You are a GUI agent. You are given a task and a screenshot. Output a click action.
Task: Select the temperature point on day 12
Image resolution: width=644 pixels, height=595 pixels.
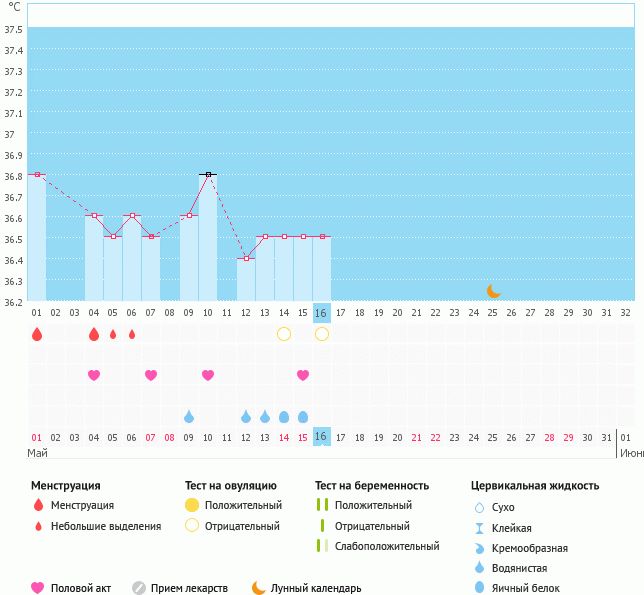(x=246, y=258)
